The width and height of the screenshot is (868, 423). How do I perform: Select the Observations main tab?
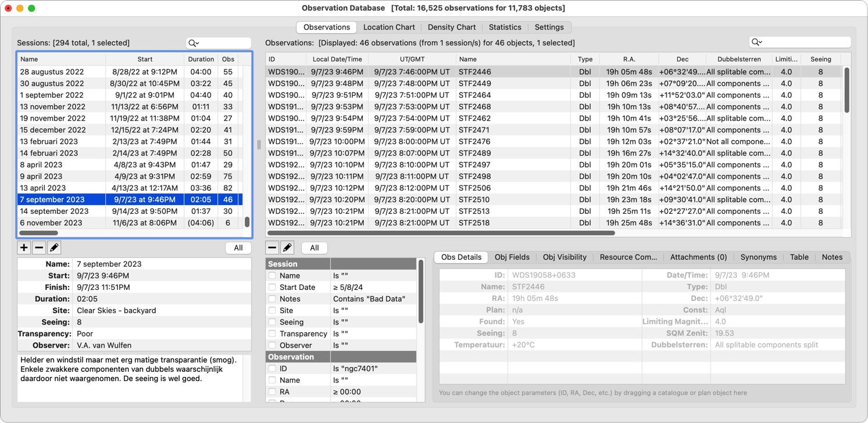click(x=327, y=27)
